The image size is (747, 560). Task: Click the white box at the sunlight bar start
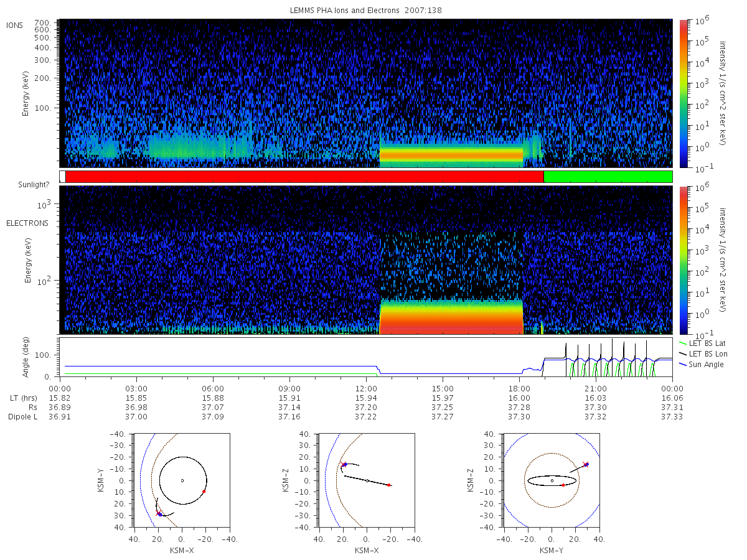point(62,177)
